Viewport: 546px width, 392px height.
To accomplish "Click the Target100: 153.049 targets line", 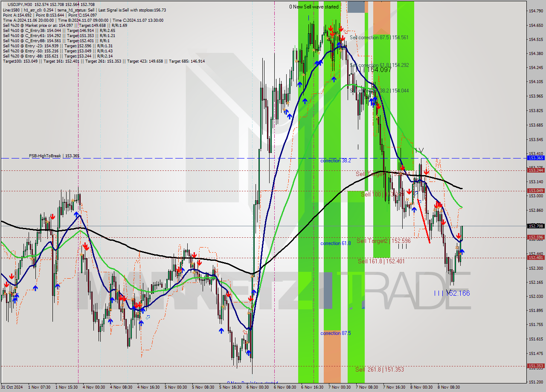I will click(104, 61).
